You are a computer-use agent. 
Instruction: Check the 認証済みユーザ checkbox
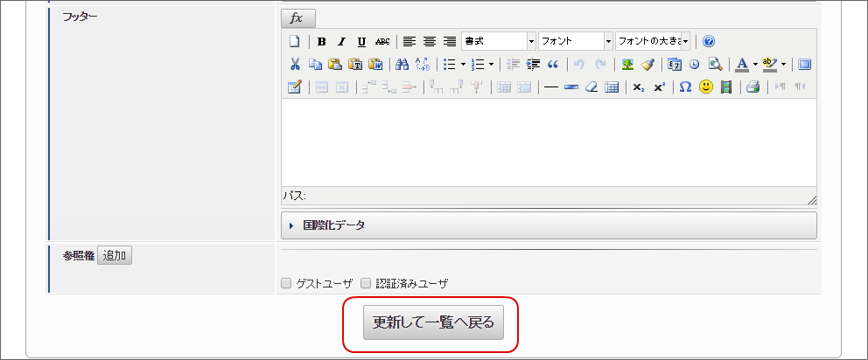(366, 284)
